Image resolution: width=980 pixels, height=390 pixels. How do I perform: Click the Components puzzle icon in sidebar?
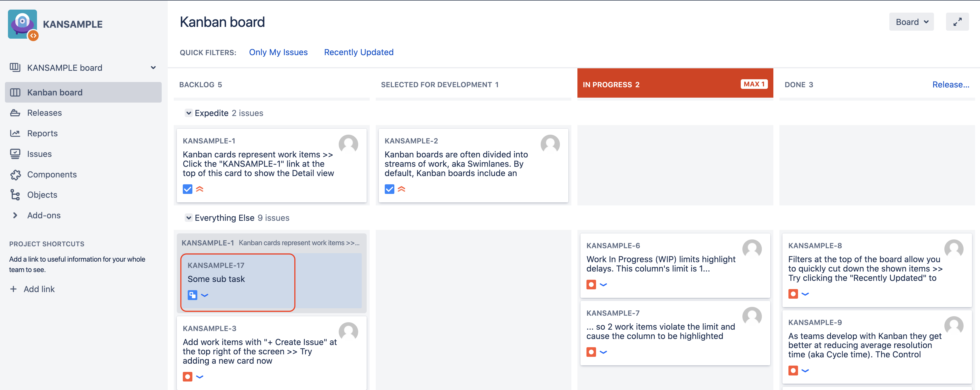[15, 174]
